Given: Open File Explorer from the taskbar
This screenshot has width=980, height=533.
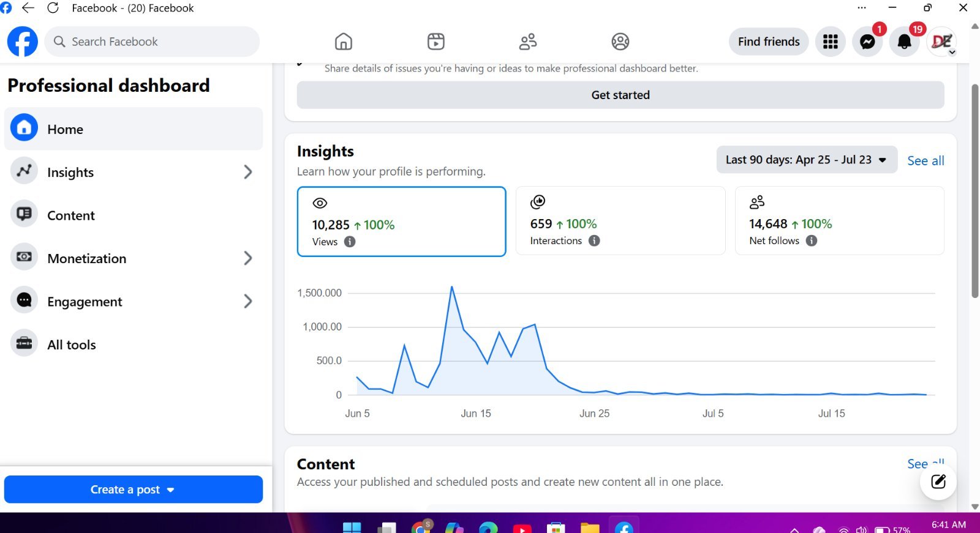Looking at the screenshot, I should [x=590, y=528].
